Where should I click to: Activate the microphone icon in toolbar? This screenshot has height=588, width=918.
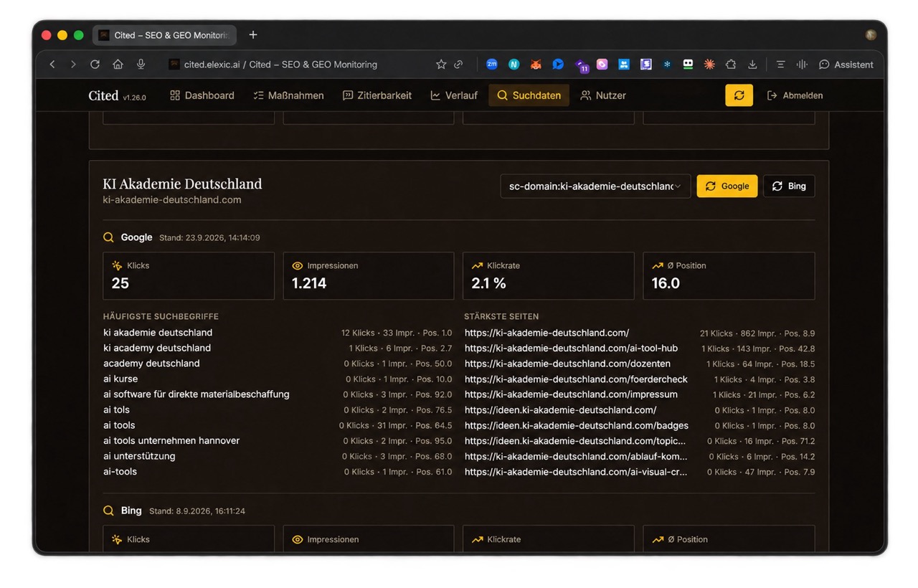click(141, 65)
